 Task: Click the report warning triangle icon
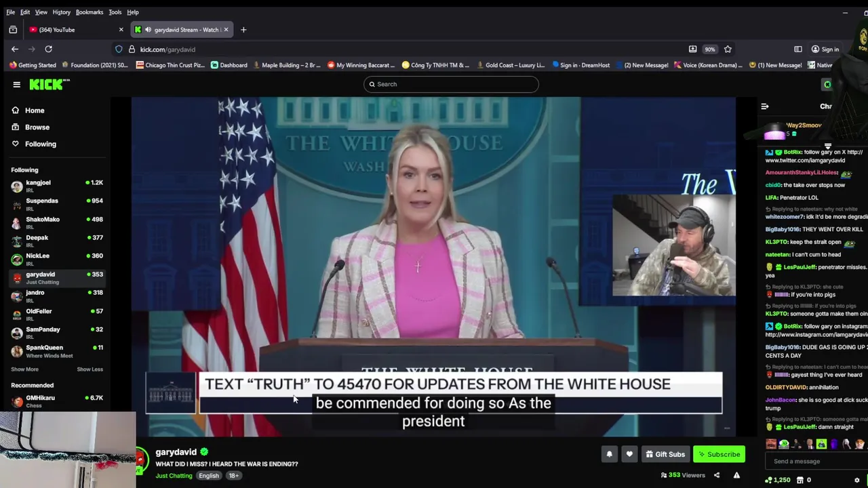click(x=736, y=475)
